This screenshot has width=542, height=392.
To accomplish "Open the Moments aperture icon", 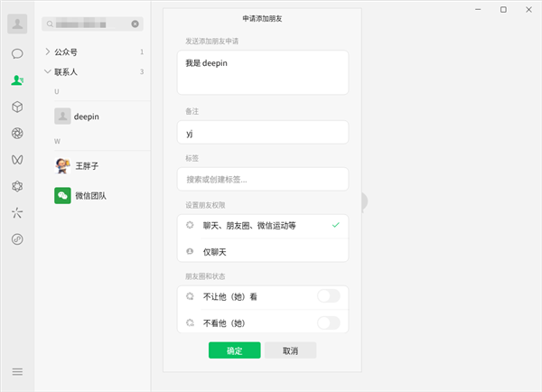I will pos(17,134).
